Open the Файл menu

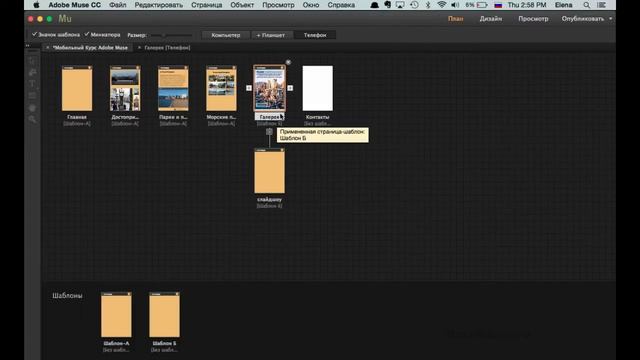(x=118, y=5)
